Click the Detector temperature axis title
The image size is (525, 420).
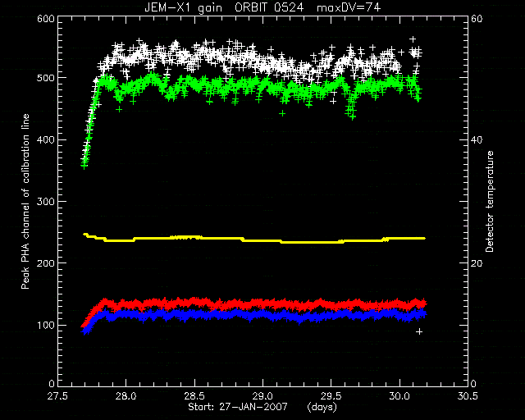(x=490, y=201)
